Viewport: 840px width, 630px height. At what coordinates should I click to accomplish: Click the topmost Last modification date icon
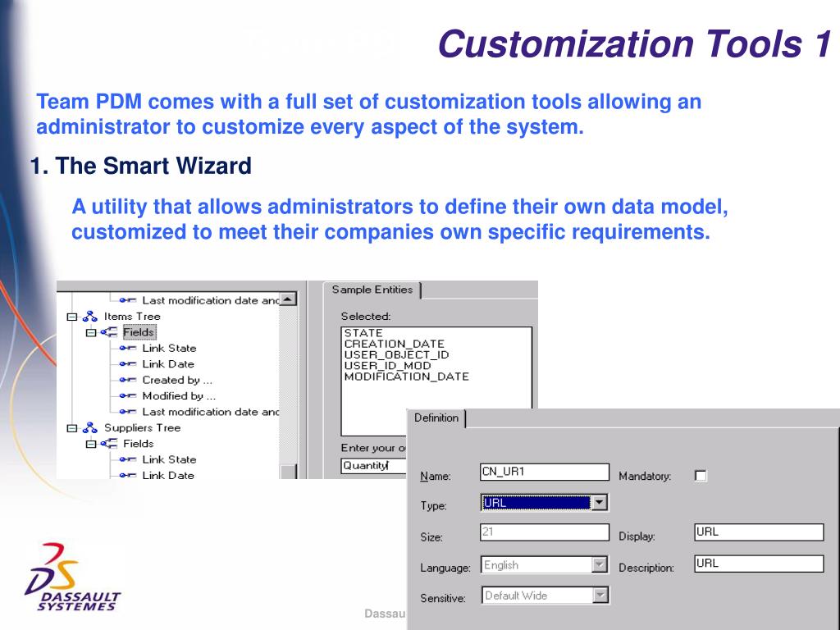tap(127, 300)
